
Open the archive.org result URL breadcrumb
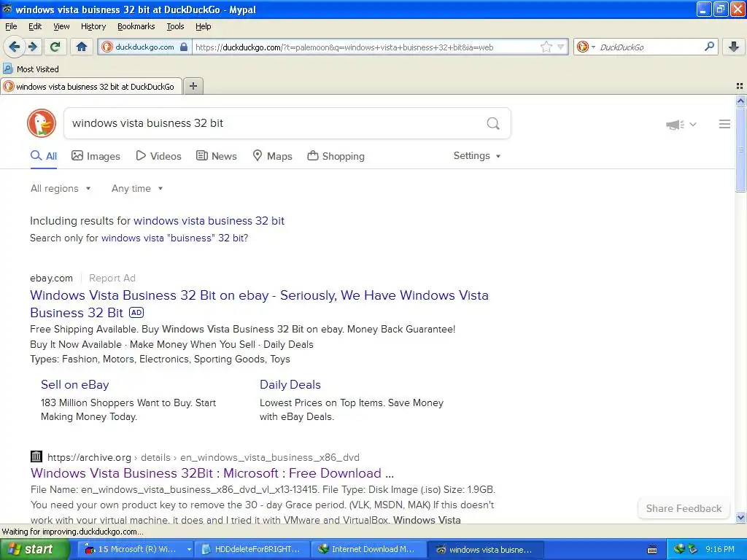pyautogui.click(x=204, y=458)
